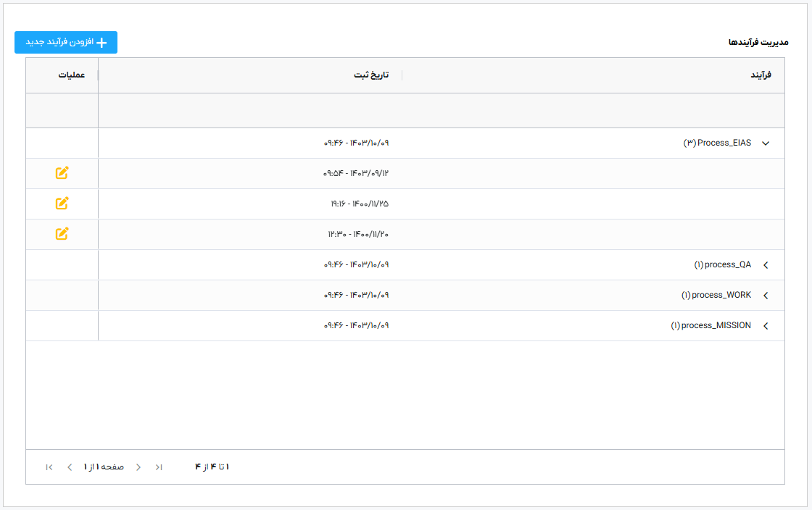Click the 19:16 - 1400/11/25 date cell
Viewport: 812px width, 510px height.
(359, 204)
